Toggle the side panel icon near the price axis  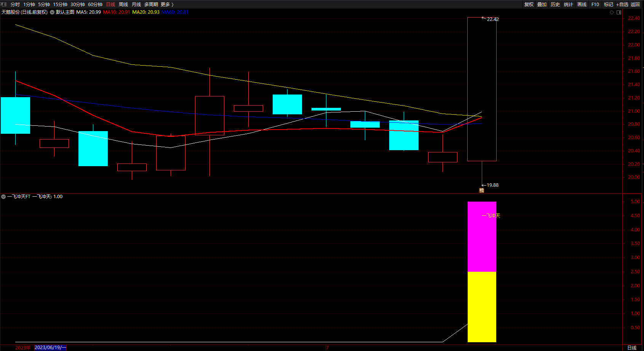click(x=619, y=12)
